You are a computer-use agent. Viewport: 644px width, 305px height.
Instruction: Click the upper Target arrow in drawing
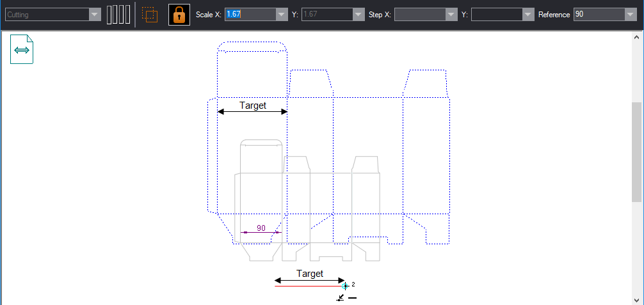pos(252,111)
